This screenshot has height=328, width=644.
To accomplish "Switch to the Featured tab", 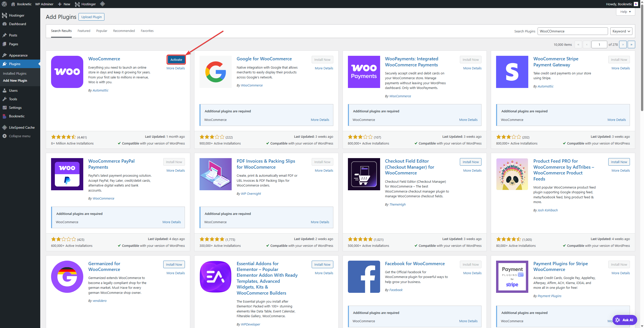I will point(84,31).
